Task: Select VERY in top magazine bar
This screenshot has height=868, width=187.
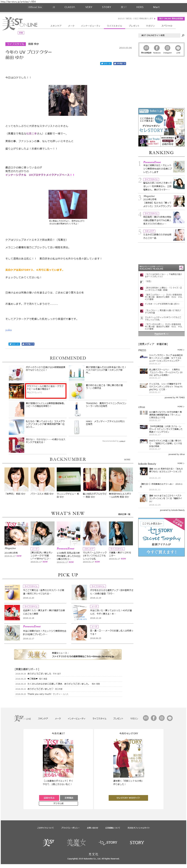Action: [x=89, y=7]
